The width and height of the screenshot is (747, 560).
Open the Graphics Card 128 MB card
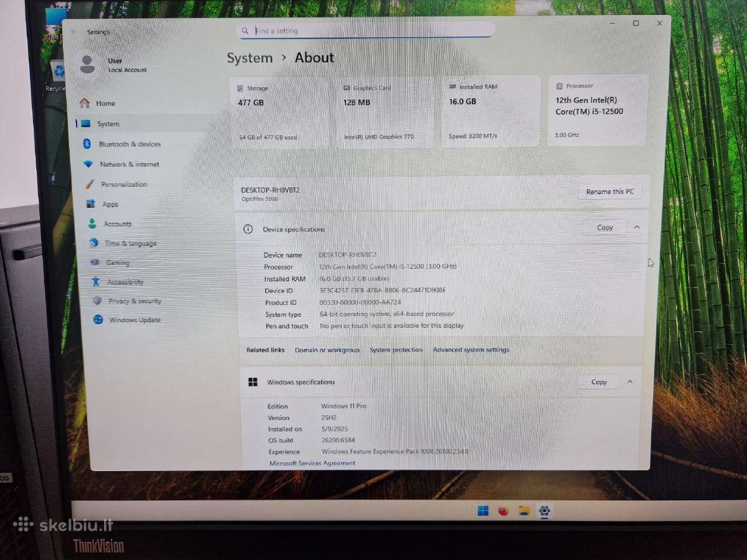tap(385, 112)
